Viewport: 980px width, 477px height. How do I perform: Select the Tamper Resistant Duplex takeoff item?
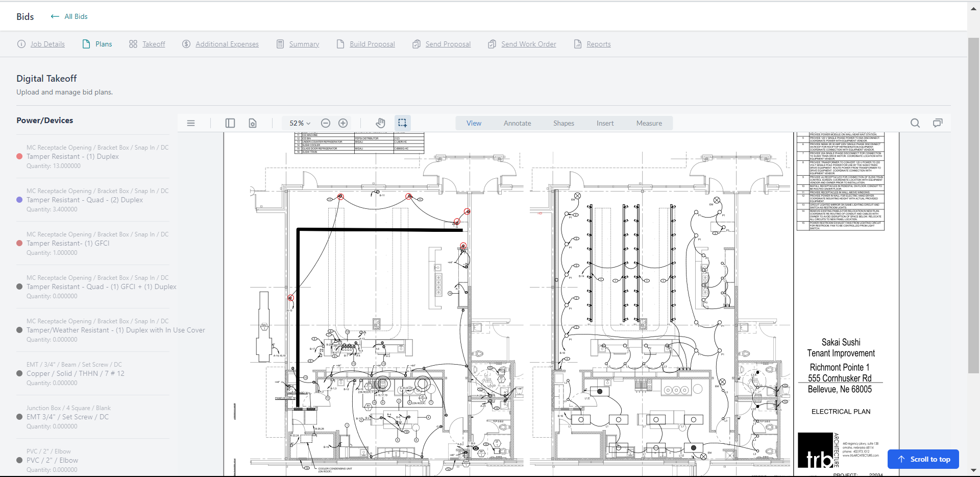[72, 156]
